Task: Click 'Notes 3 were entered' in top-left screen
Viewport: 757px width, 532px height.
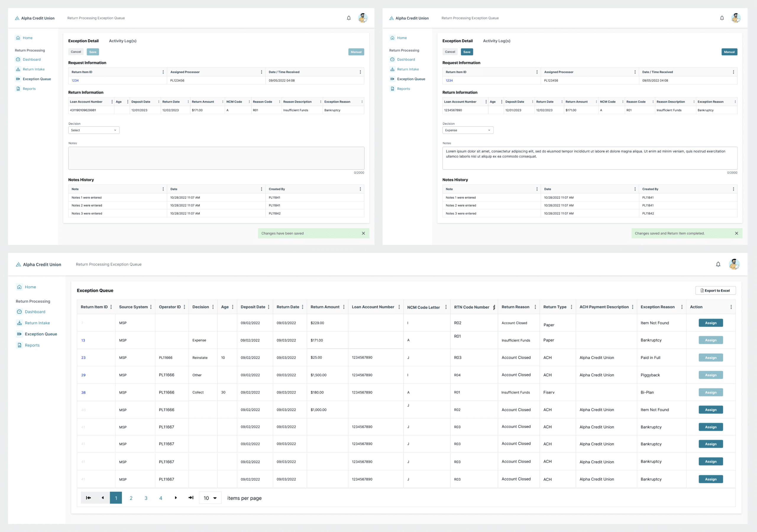Action: click(87, 214)
